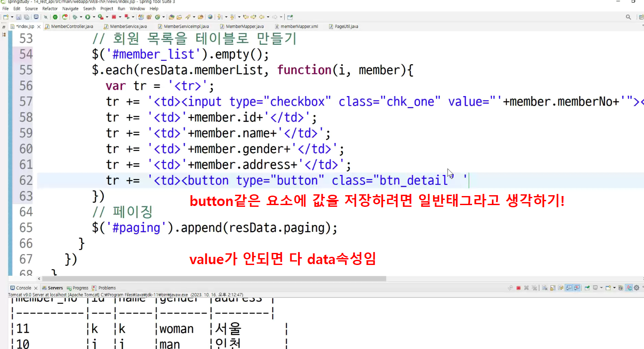Expand the External Tools dropdown arrow
The height and width of the screenshot is (349, 644).
[x=107, y=17]
